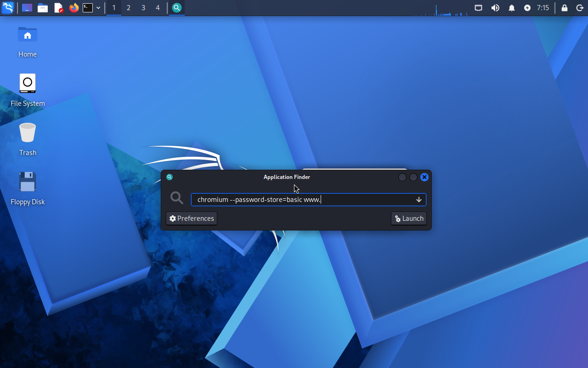
Task: Open the Kali applications menu
Action: click(8, 8)
